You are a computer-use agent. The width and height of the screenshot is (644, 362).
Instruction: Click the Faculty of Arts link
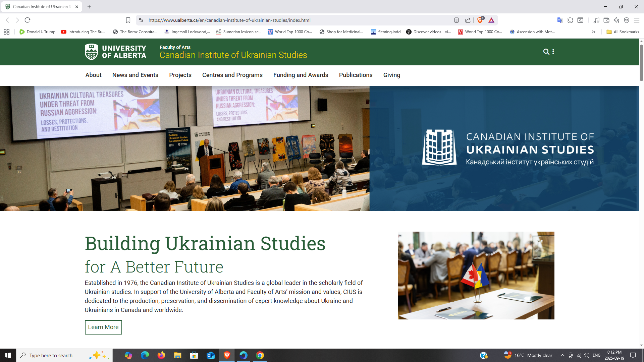(x=175, y=47)
